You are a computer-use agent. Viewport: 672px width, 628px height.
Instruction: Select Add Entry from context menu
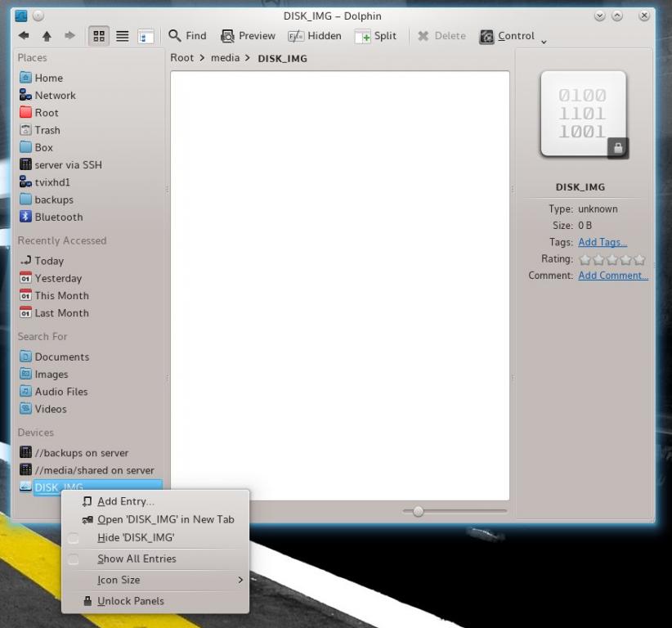tap(125, 501)
